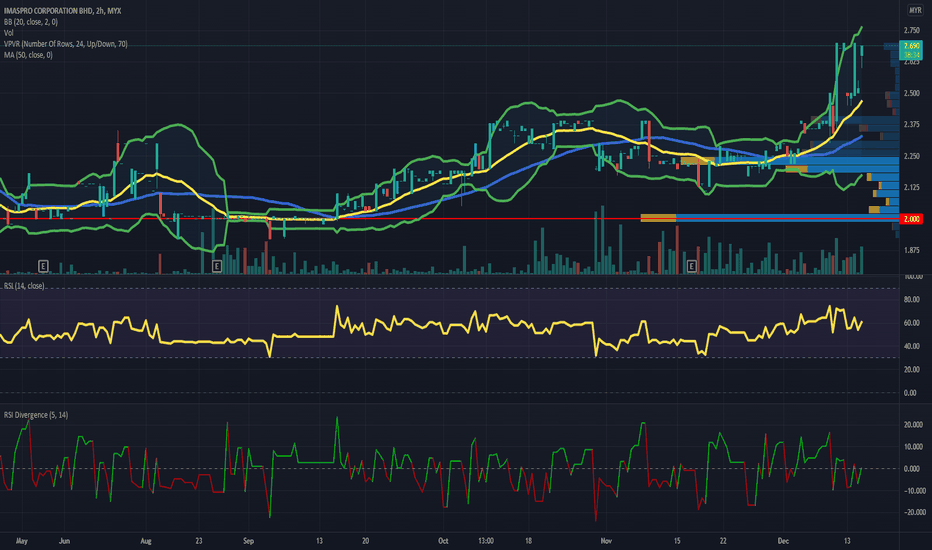Select the Vol indicator label
This screenshot has width=932, height=550.
tap(8, 33)
